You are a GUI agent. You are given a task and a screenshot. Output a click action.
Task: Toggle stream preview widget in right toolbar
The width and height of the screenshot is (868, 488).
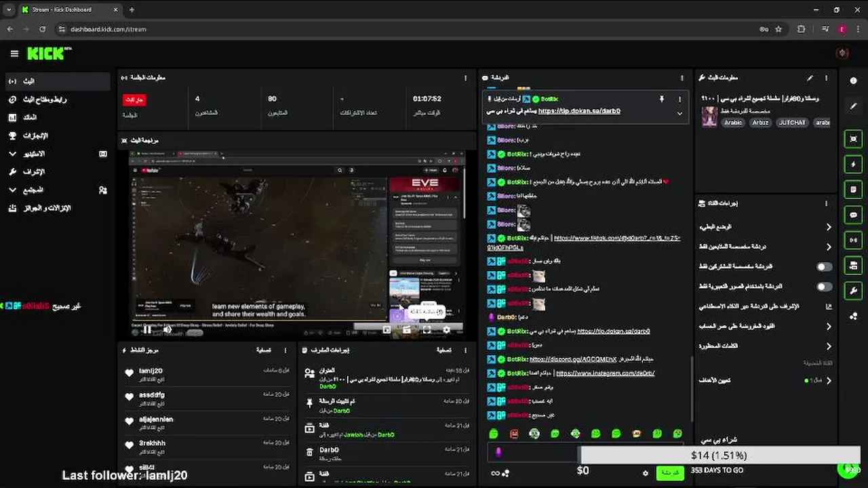point(853,139)
